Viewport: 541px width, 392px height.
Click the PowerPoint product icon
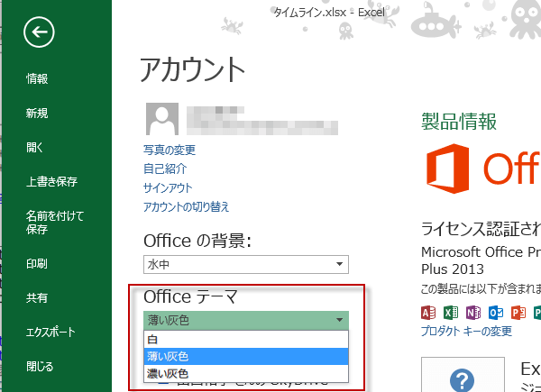tap(517, 313)
